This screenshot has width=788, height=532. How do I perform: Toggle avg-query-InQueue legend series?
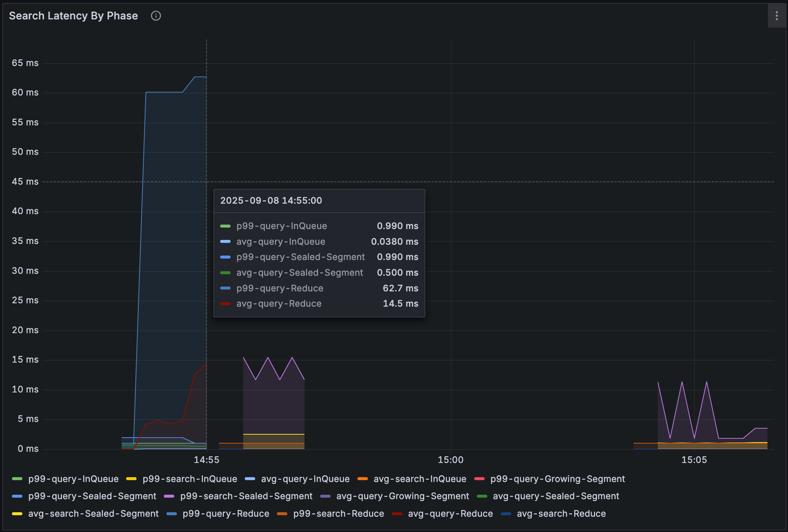305,479
